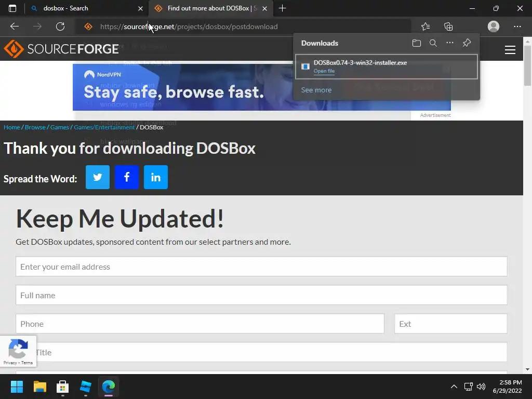532x399 pixels.
Task: Focus the email address field
Action: 261,267
